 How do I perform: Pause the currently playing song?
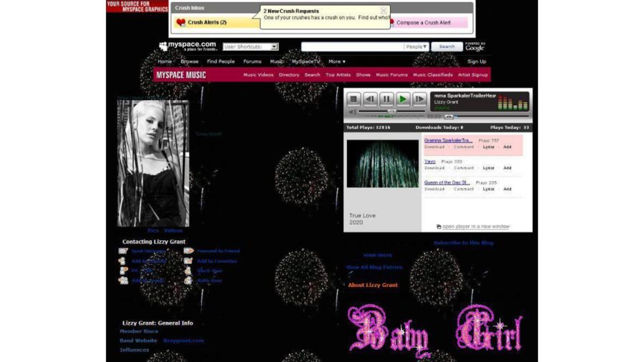[x=386, y=99]
